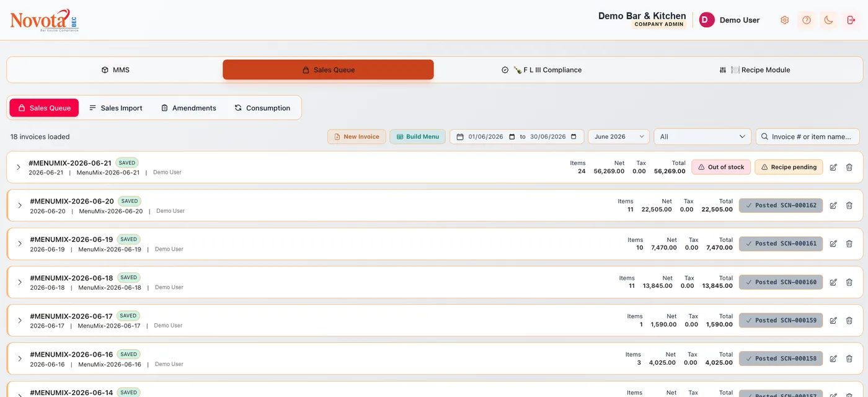The height and width of the screenshot is (397, 868).
Task: Edit invoice MENUMIX-2026-06-20
Action: click(833, 205)
